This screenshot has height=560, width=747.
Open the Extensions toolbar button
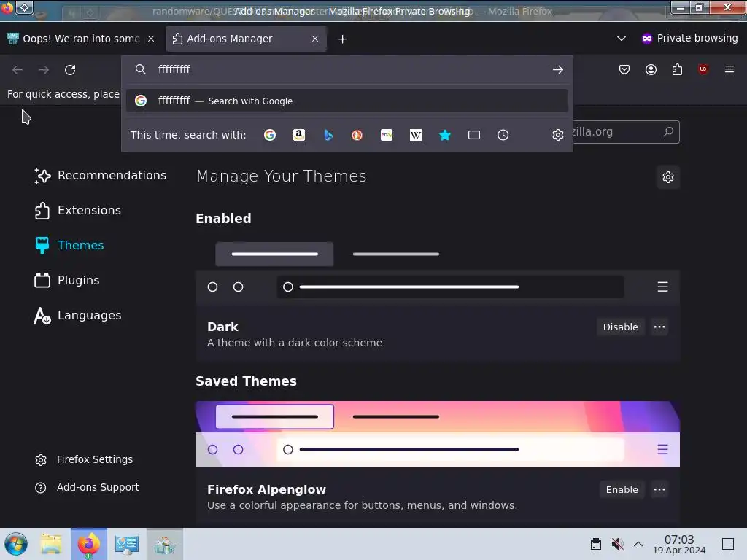click(677, 69)
